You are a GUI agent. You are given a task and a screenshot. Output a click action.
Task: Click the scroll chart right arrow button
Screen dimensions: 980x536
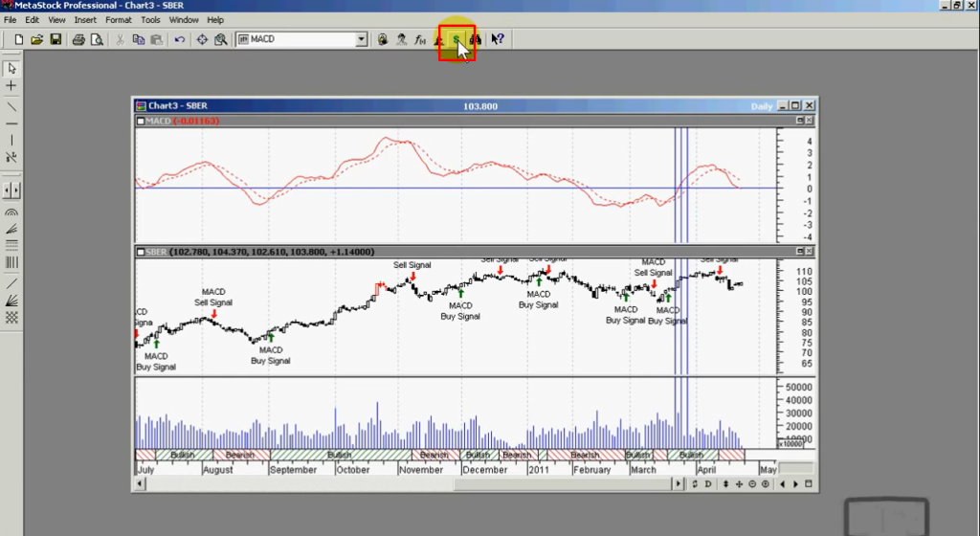tap(796, 484)
